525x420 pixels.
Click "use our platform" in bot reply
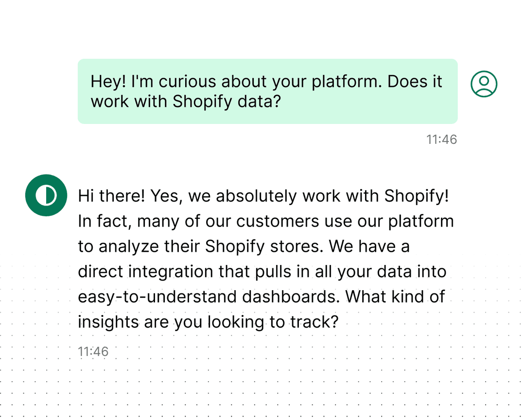(x=392, y=221)
